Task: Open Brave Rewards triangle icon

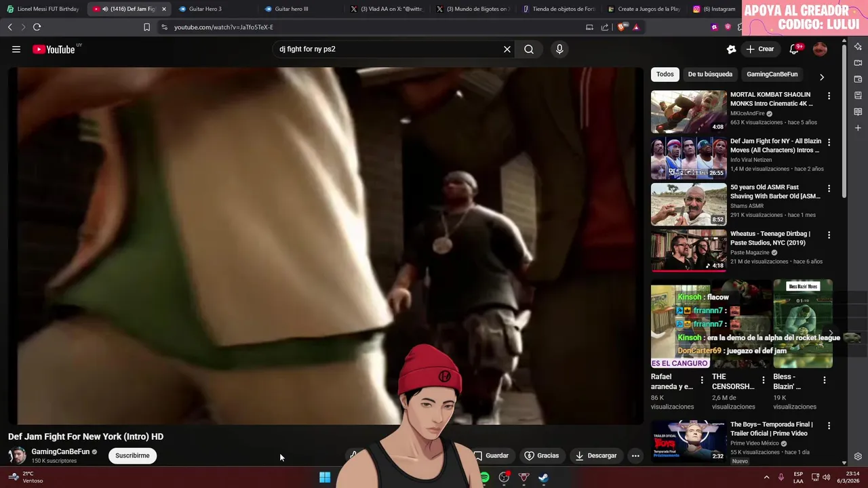Action: 636,27
